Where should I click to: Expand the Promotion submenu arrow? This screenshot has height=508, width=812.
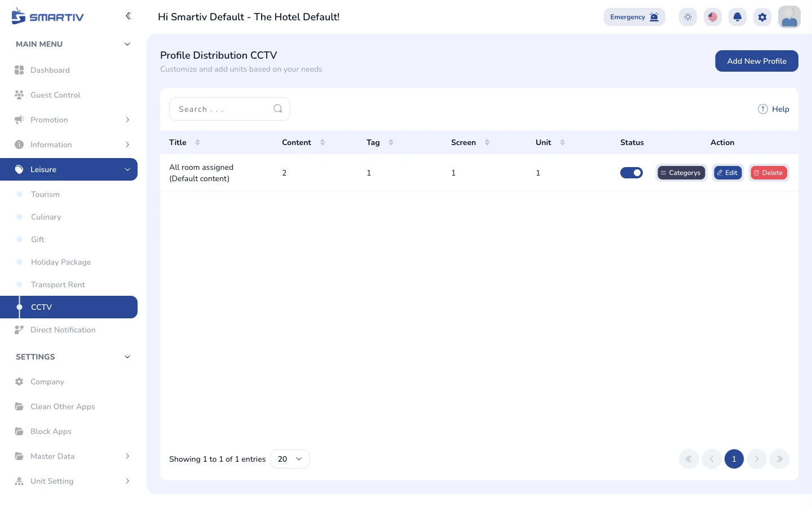(127, 120)
